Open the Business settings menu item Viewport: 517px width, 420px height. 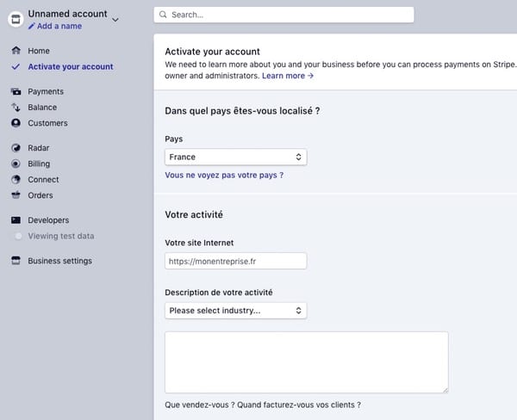coord(59,261)
